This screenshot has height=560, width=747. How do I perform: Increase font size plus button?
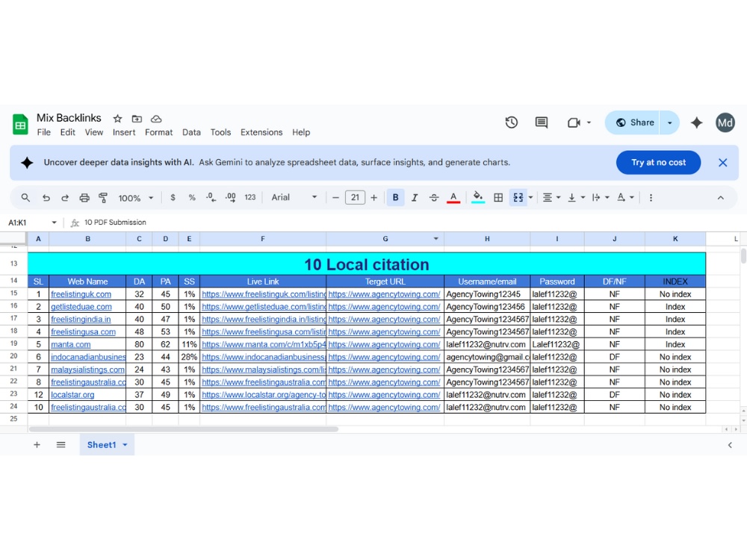point(374,198)
